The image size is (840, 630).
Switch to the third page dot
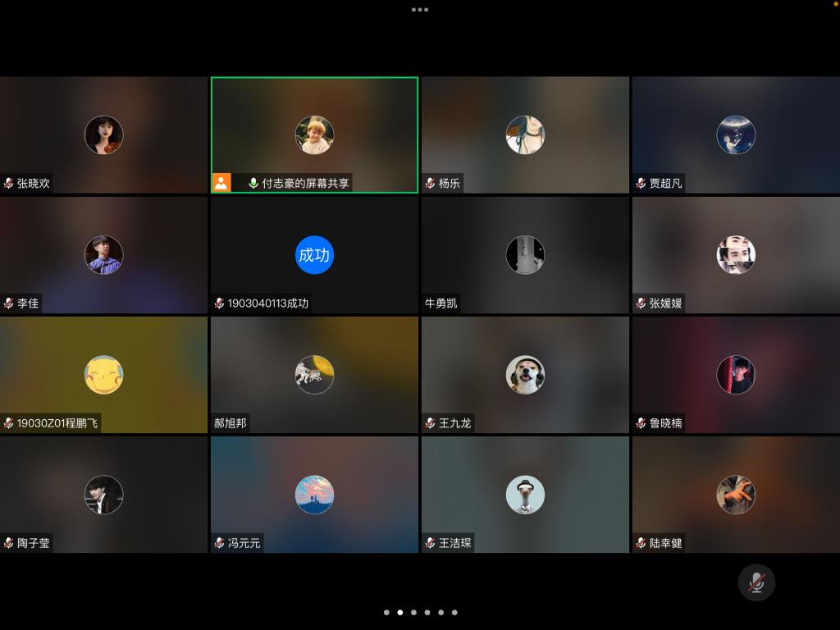click(x=413, y=612)
